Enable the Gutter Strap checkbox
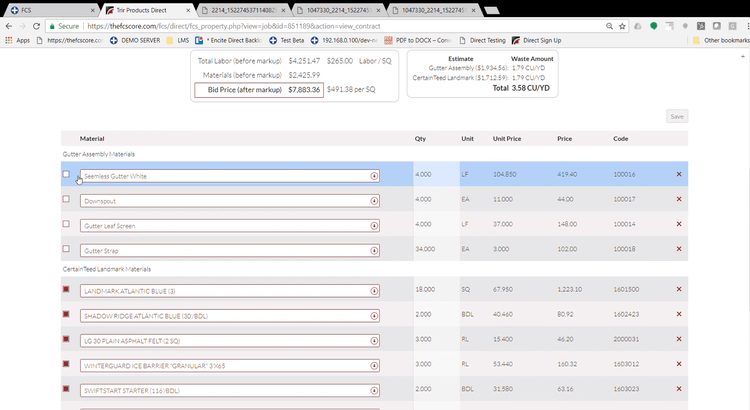Viewport: 750px width, 410px height. pos(66,249)
